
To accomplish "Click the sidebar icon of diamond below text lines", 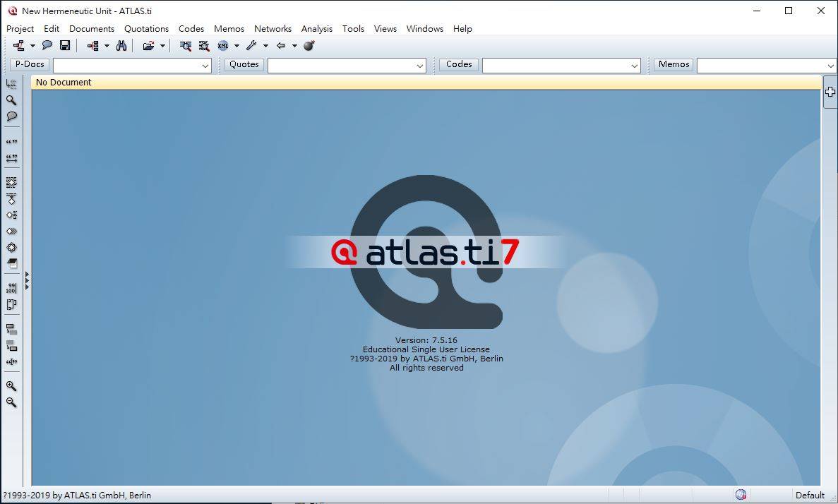I will pyautogui.click(x=11, y=199).
